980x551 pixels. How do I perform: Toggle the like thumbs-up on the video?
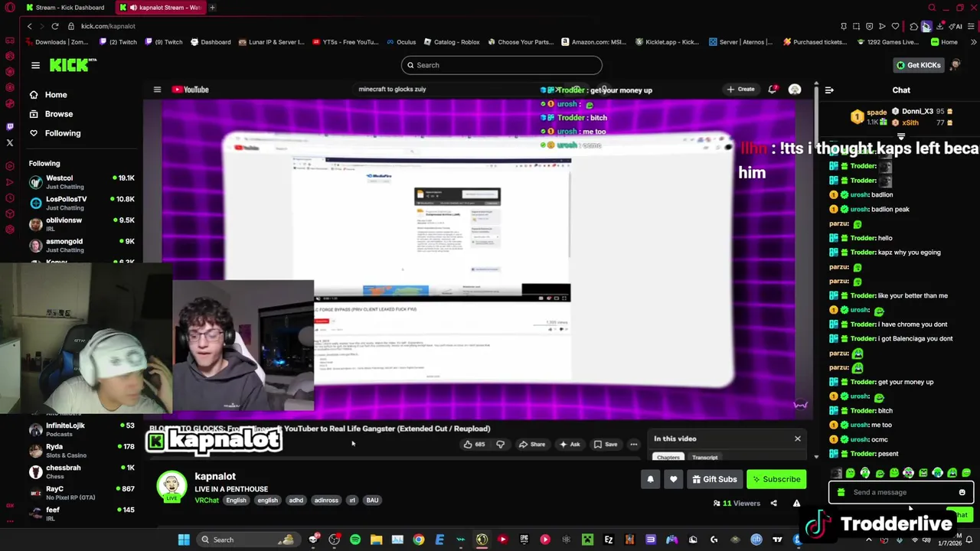[x=474, y=444]
